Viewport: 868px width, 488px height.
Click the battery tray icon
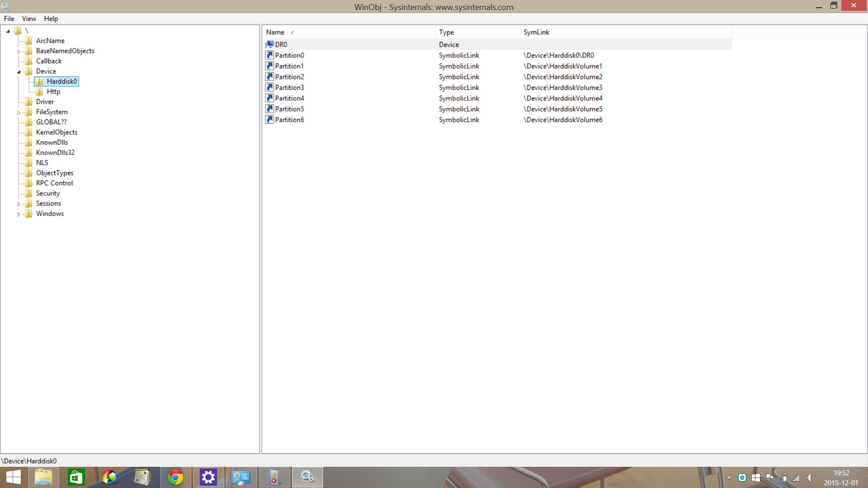[x=785, y=478]
